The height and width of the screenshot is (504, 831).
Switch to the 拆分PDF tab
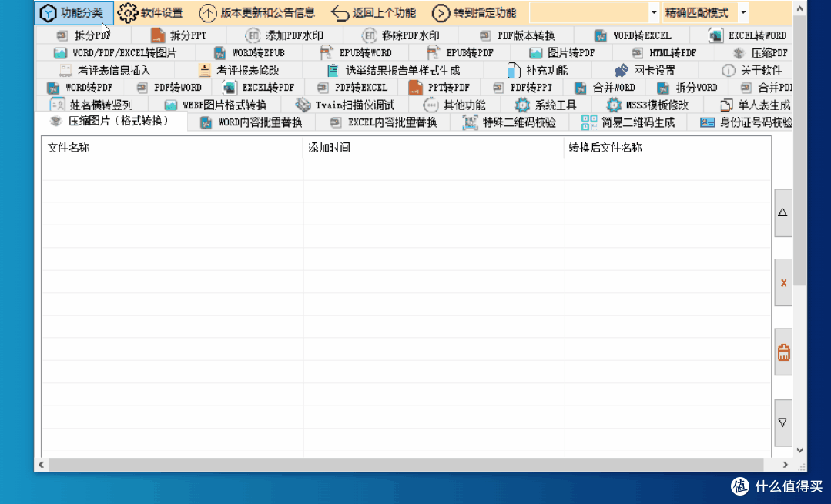tap(83, 35)
